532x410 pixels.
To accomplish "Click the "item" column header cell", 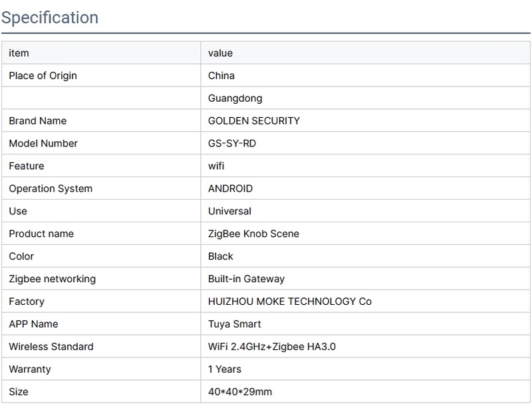I will click(x=19, y=53).
